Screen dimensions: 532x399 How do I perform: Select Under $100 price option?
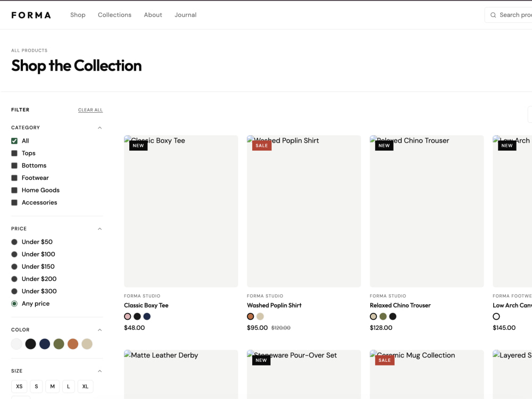(14, 254)
